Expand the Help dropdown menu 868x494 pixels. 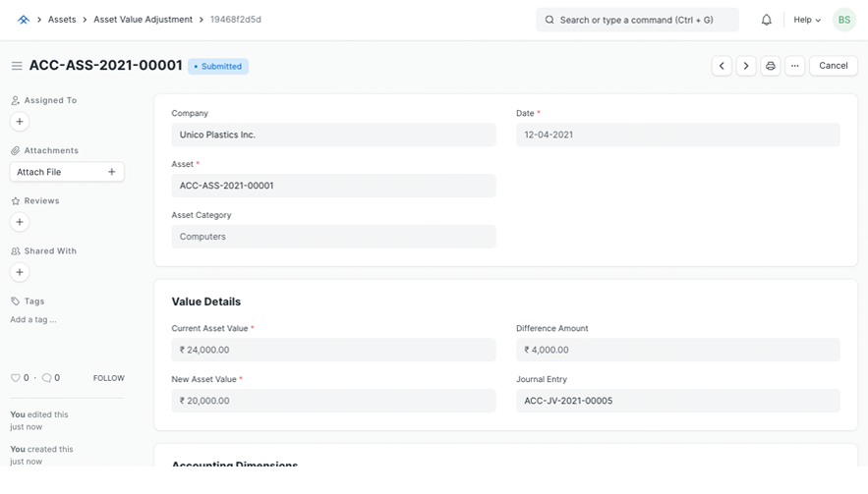click(806, 20)
